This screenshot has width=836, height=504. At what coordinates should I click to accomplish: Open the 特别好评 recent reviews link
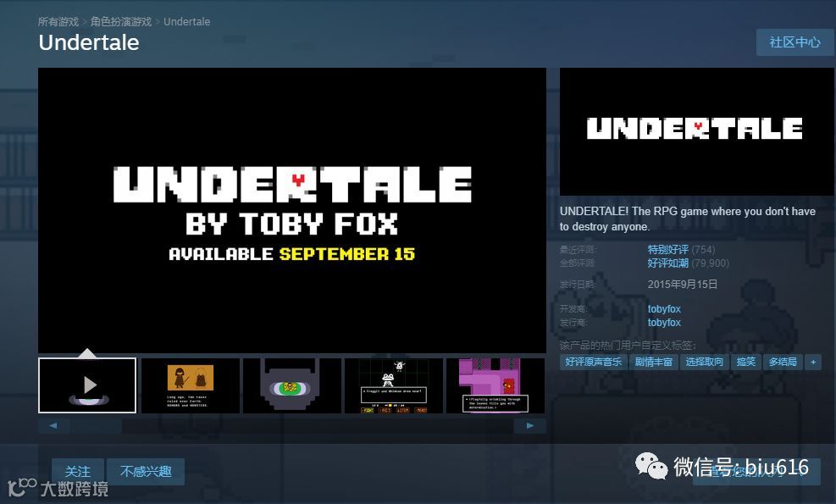click(667, 250)
